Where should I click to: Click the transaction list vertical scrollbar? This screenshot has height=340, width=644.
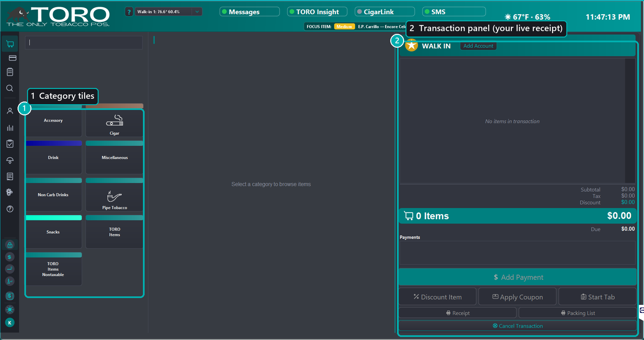[630, 121]
